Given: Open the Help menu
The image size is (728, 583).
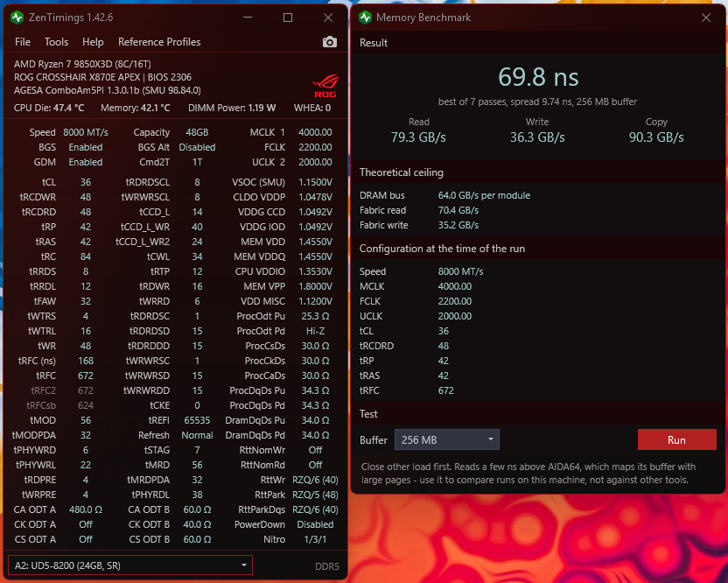Looking at the screenshot, I should pos(93,42).
